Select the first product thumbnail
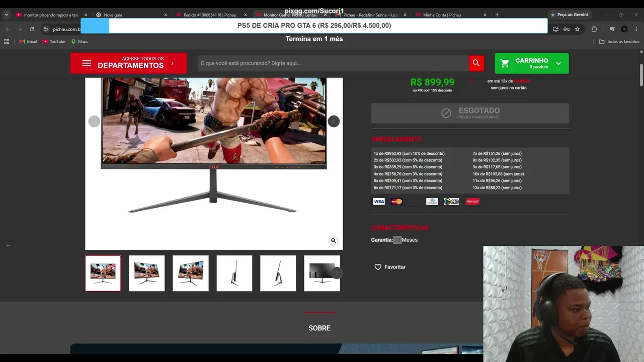The height and width of the screenshot is (362, 644). [103, 274]
